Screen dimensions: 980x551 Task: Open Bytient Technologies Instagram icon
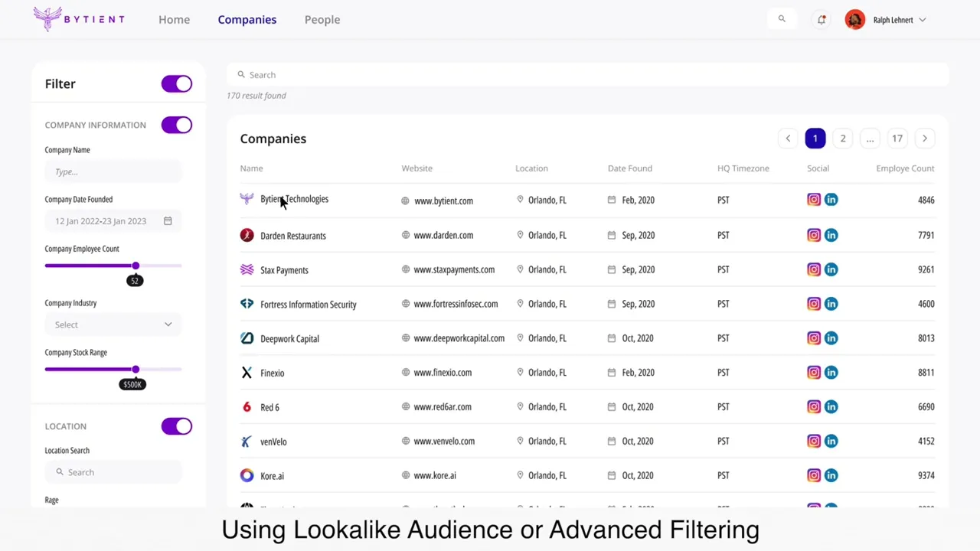[x=814, y=200]
